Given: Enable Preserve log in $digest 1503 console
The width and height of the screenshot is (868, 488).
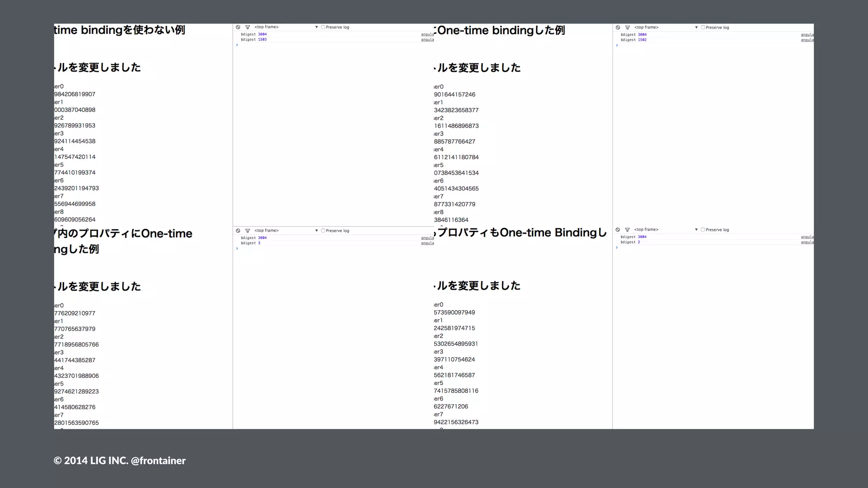Looking at the screenshot, I should [323, 27].
